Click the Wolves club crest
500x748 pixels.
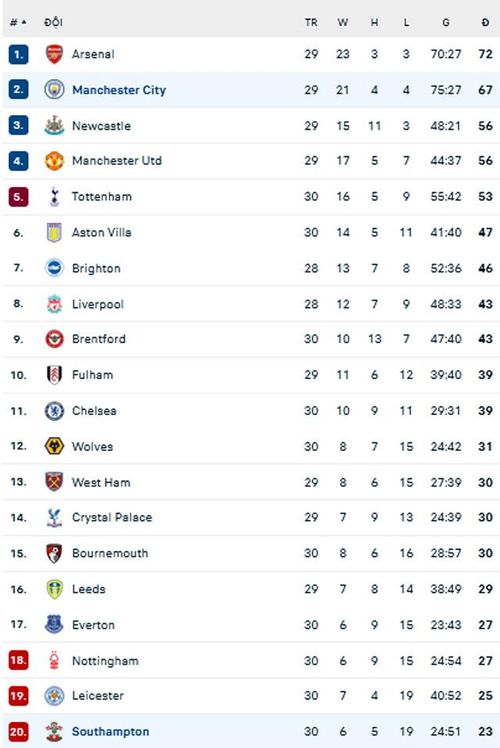[x=54, y=447]
